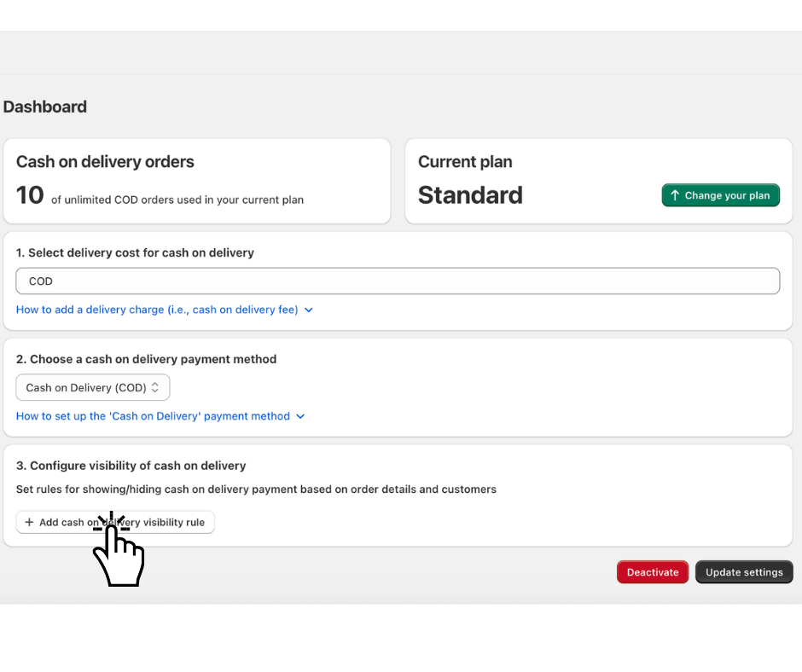Click the Standard plan name text

470,195
